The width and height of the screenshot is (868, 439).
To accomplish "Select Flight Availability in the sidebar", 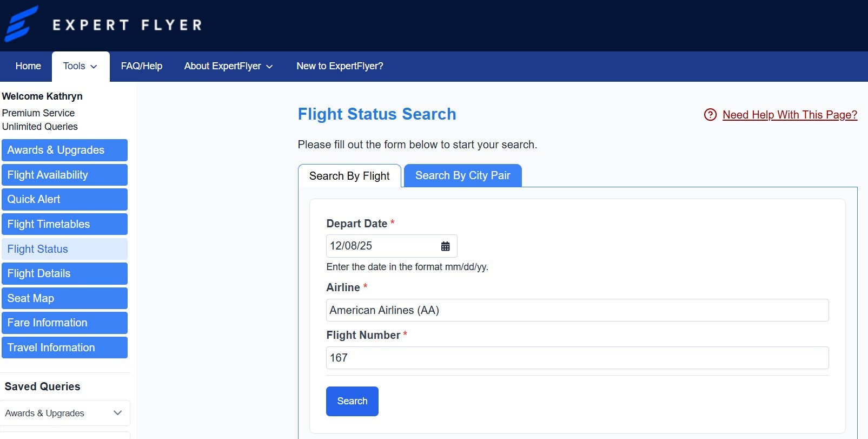I will [x=64, y=175].
